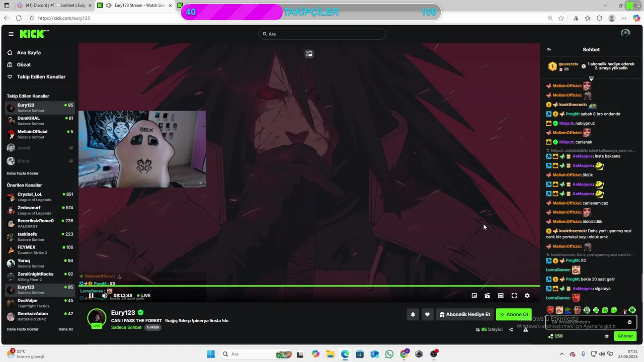Click the webcam overlay thumbnail
The width and height of the screenshot is (644, 362).
coord(142,149)
